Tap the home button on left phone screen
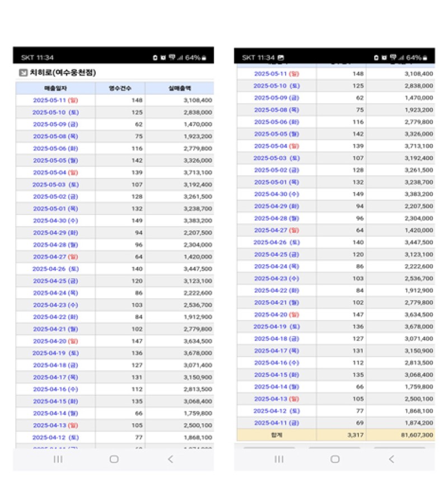 point(114,459)
